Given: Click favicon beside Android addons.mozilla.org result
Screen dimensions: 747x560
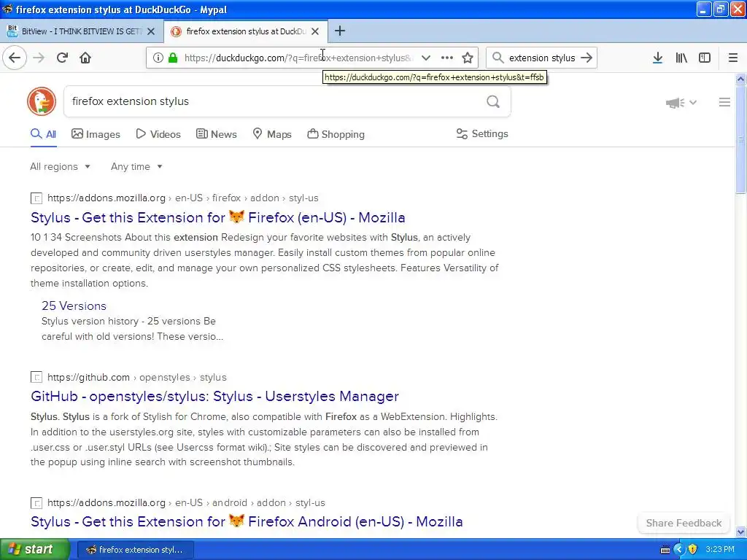Looking at the screenshot, I should pyautogui.click(x=36, y=503).
